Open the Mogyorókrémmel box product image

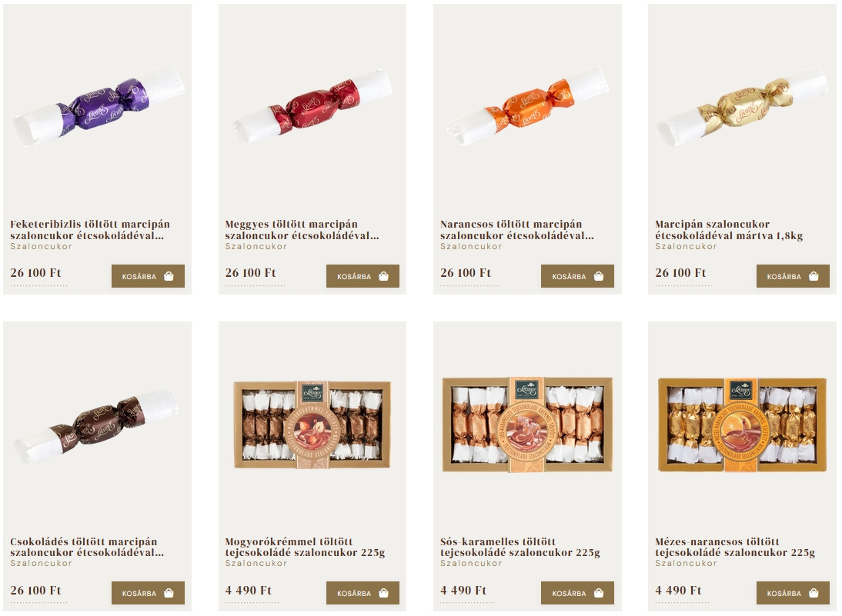312,425
